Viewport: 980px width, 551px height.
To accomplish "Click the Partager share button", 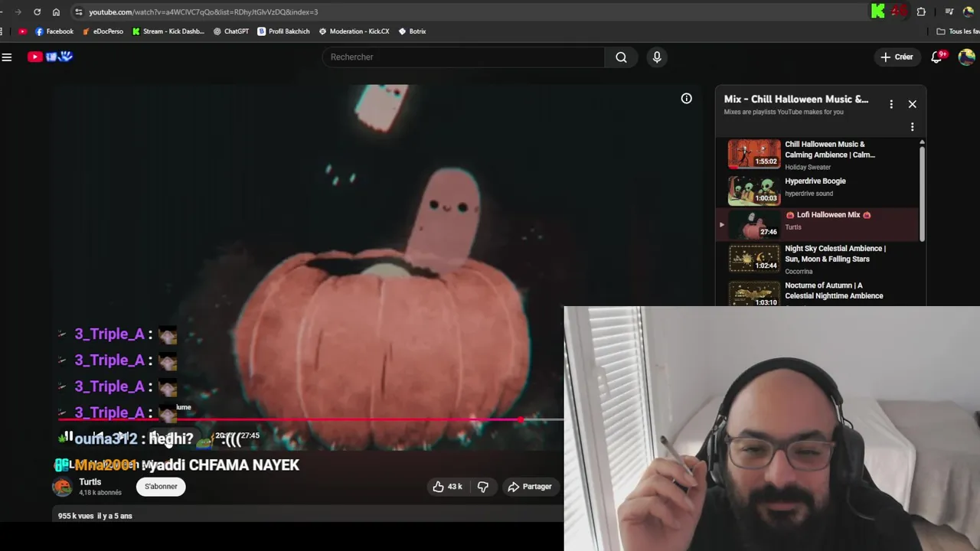I will (530, 487).
